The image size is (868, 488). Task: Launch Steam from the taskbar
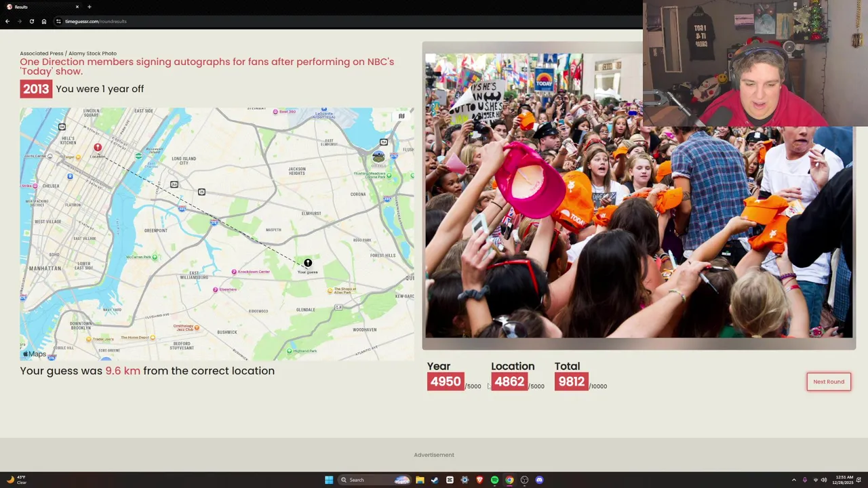tap(435, 480)
